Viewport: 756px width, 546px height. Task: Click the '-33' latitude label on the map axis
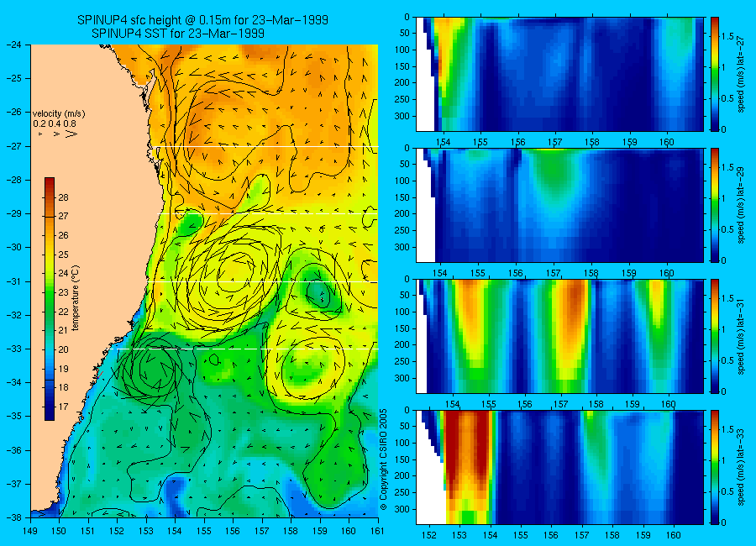click(13, 349)
